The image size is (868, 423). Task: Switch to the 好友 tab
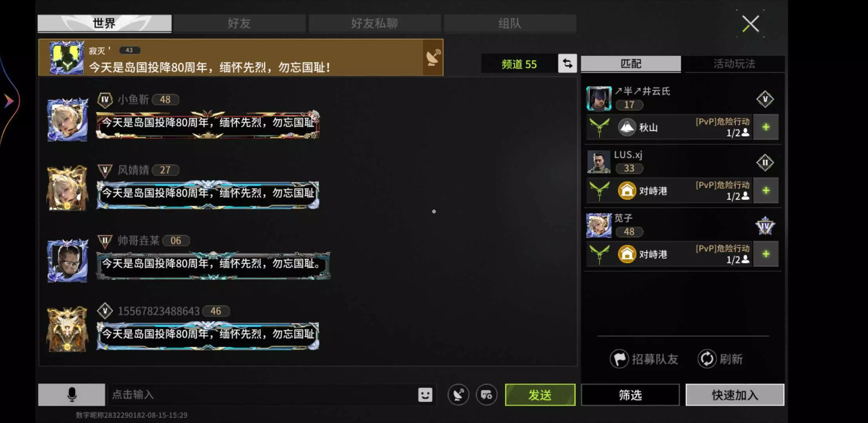click(x=239, y=23)
